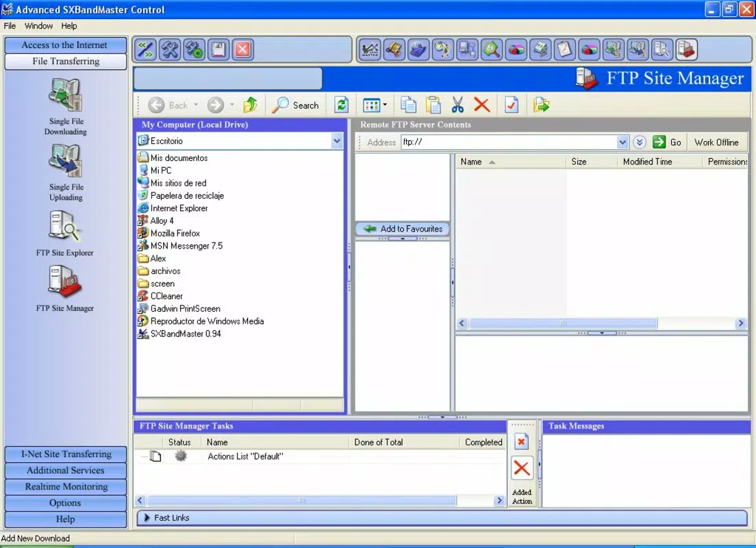
Task: Click the computer with magnifier toolbar icon
Action: click(x=661, y=49)
